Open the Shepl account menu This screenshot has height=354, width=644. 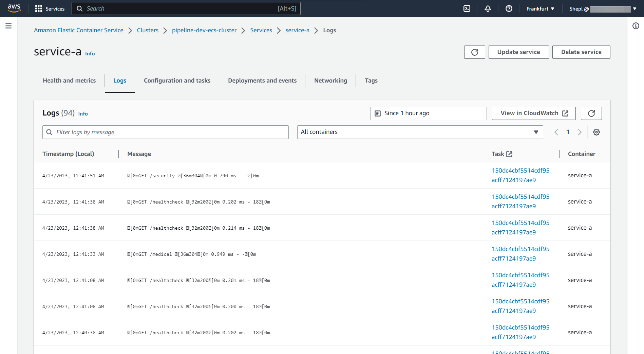click(603, 8)
